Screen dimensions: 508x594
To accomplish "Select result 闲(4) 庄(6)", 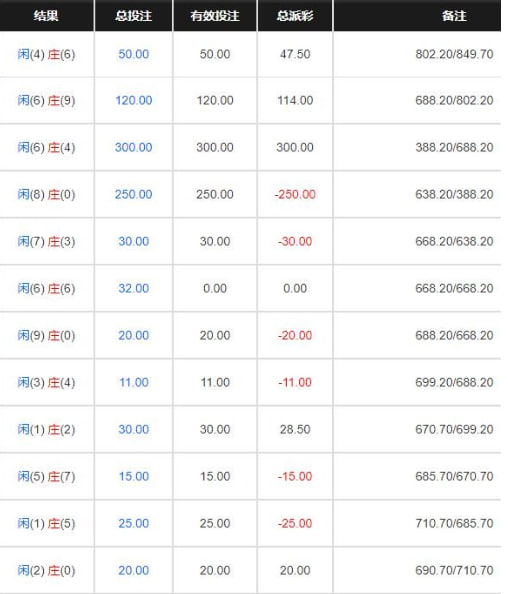I will pos(46,54).
